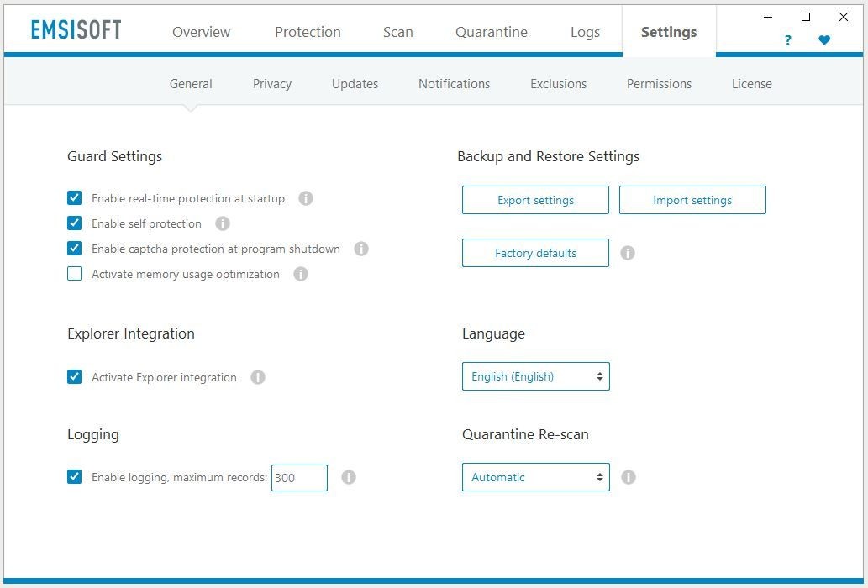Switch to the Protection tab
The image size is (868, 588).
point(308,32)
